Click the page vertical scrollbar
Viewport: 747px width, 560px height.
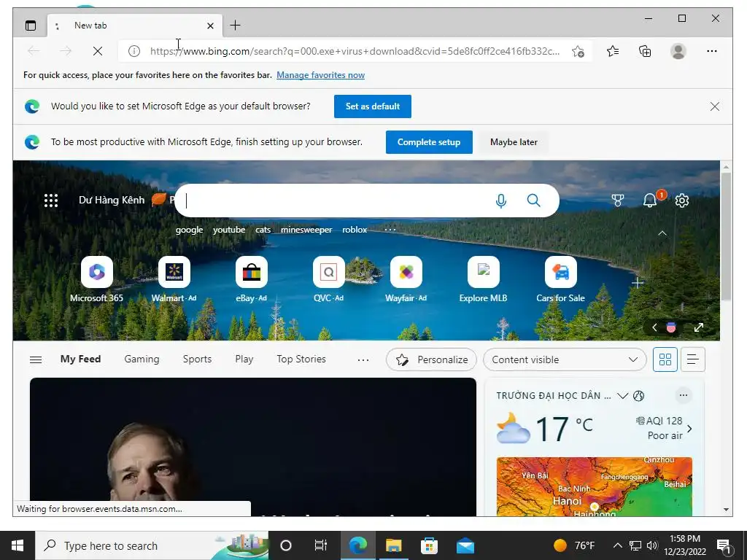[x=726, y=236]
